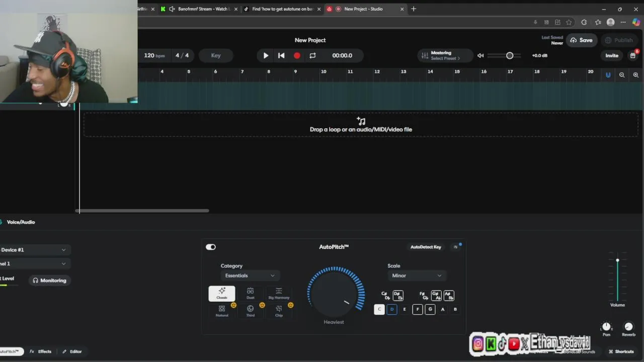644x362 pixels.
Task: Toggle the A note key
Action: [x=443, y=309]
